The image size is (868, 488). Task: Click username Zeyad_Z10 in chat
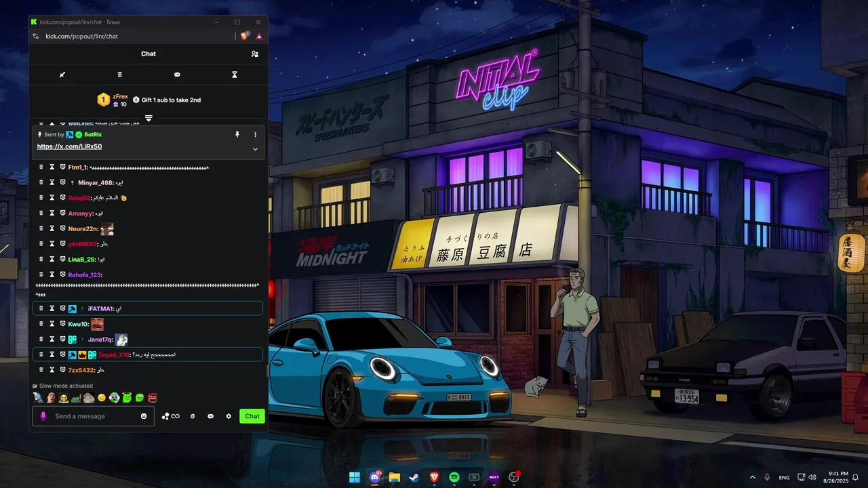click(113, 354)
